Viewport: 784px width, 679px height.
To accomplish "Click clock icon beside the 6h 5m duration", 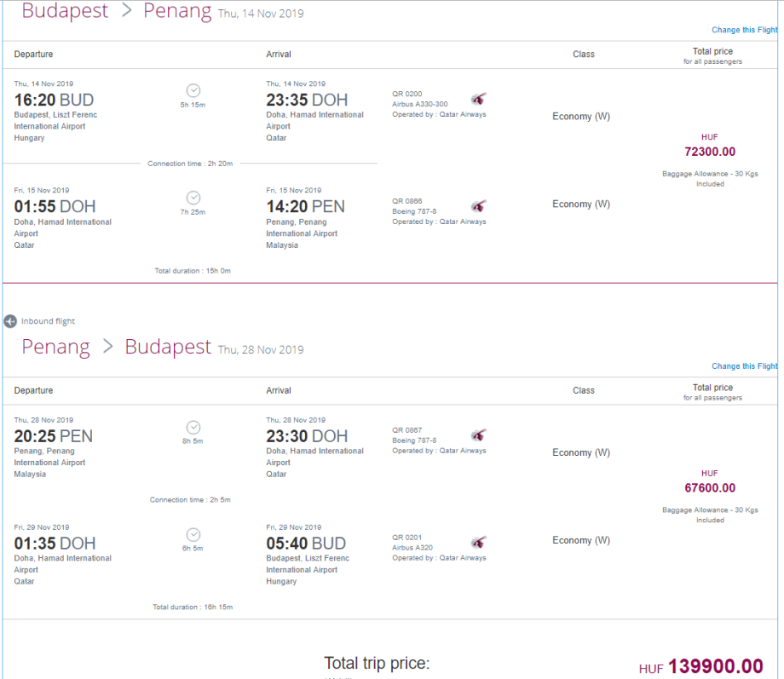I will [x=193, y=534].
